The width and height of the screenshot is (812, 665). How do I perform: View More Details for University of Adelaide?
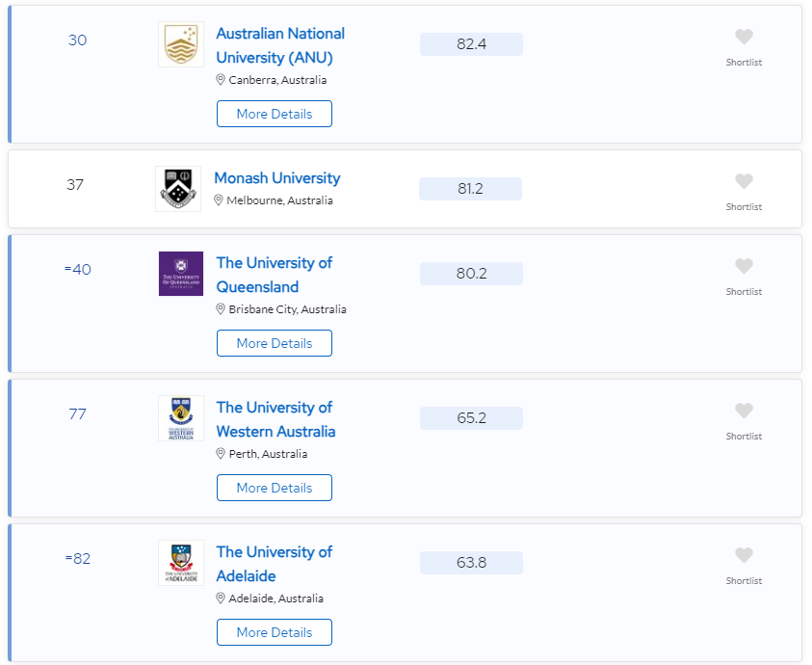pos(275,632)
